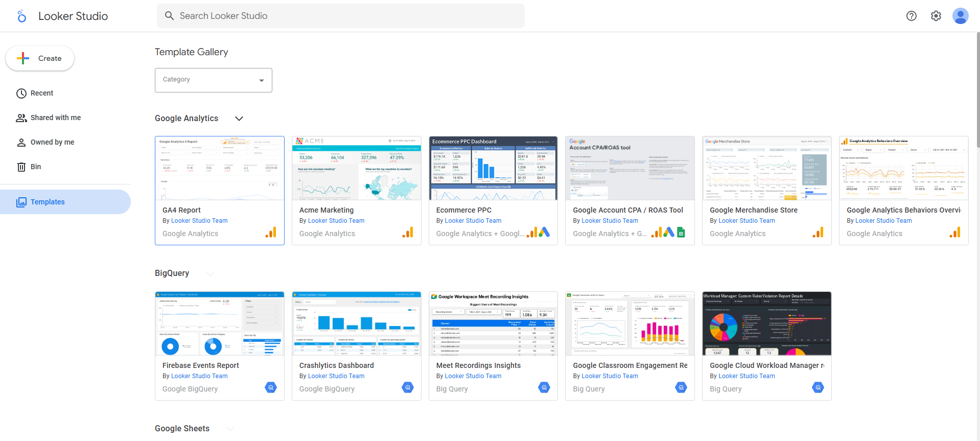
Task: Open Looker Studio Team link under Ecommerce PPC
Action: [x=473, y=221]
